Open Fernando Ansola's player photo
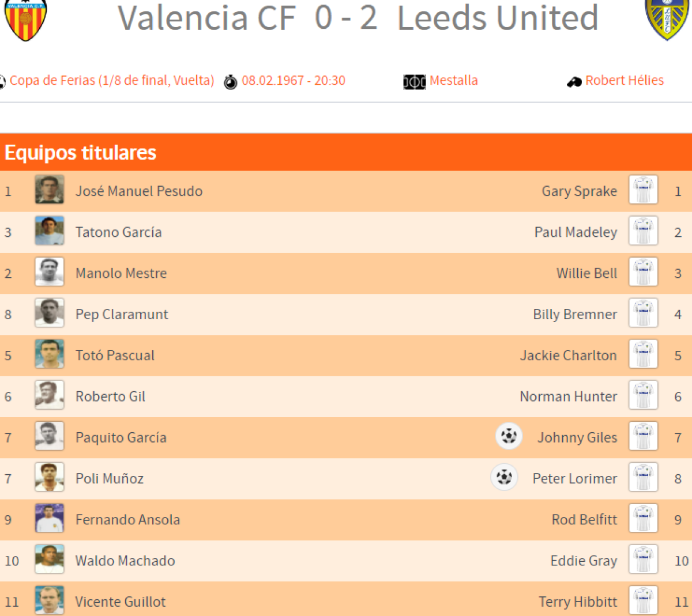The height and width of the screenshot is (616, 692). coord(49,519)
